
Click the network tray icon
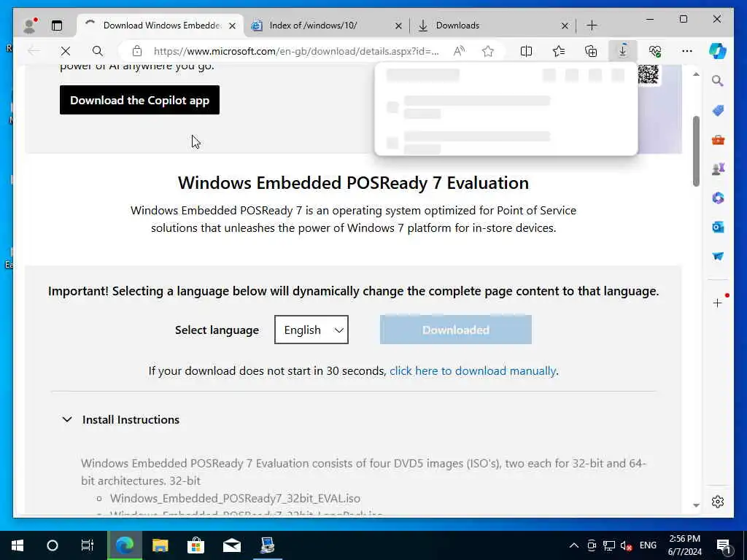pos(609,545)
